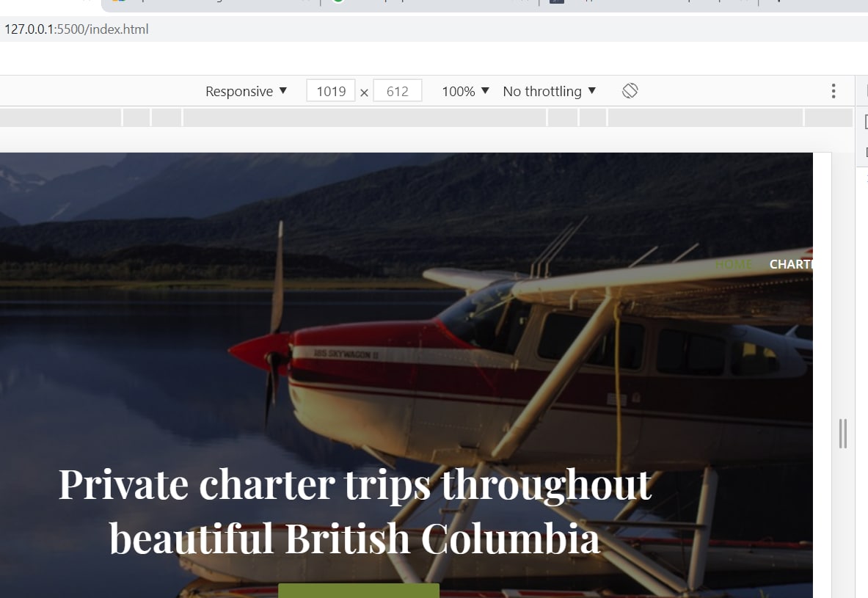Click the viewport width field showing 1019

pos(330,91)
